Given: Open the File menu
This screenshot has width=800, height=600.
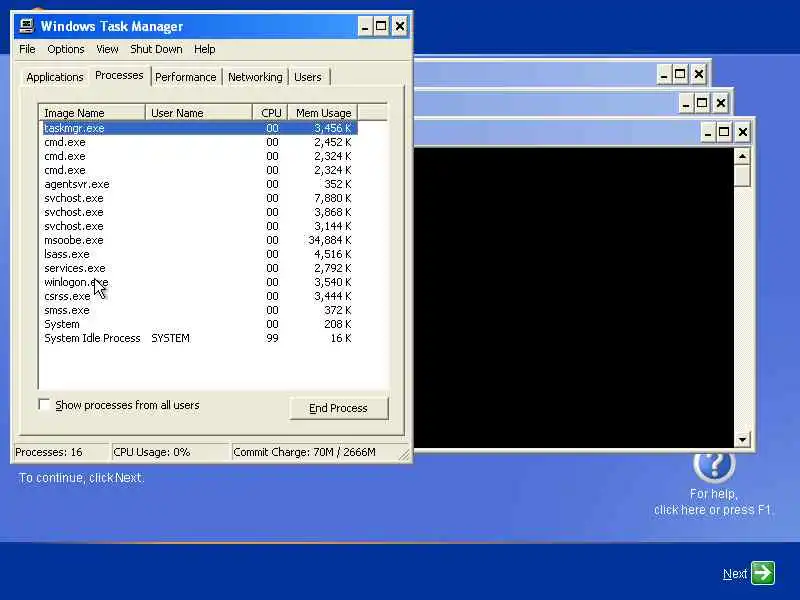Looking at the screenshot, I should click(x=27, y=49).
